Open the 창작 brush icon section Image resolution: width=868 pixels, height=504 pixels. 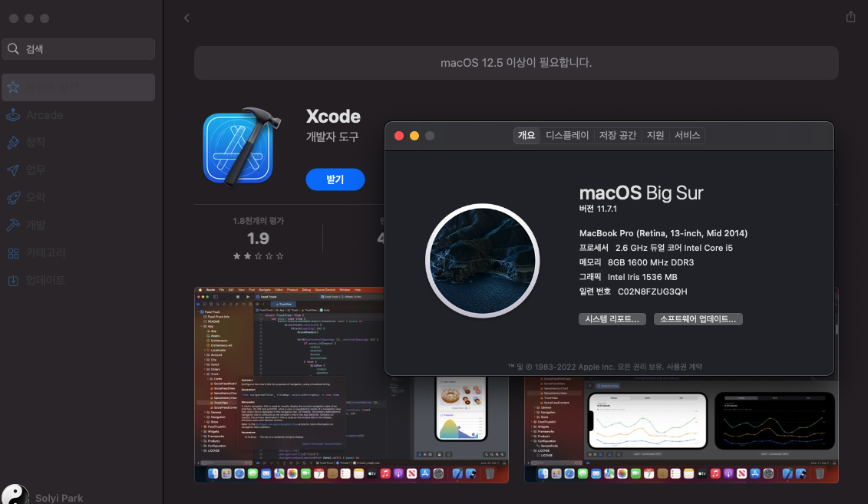click(x=13, y=143)
